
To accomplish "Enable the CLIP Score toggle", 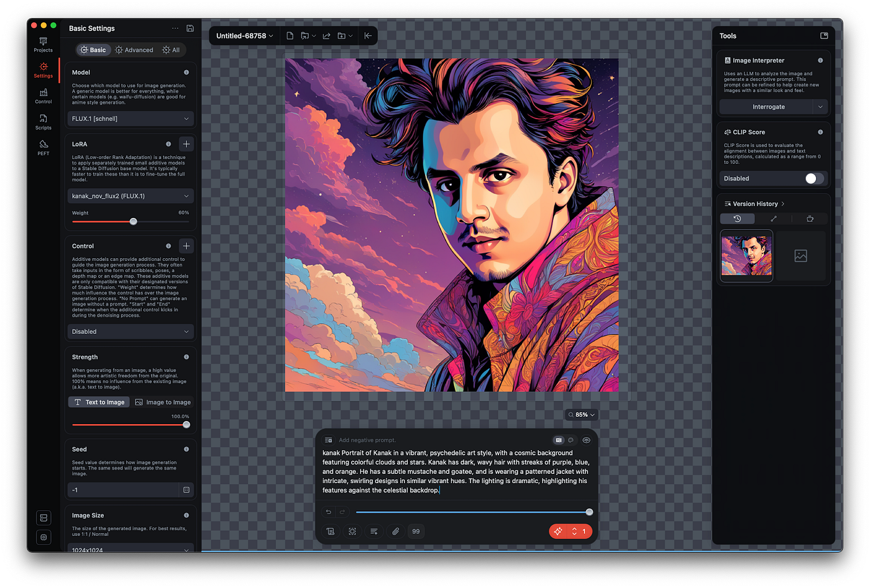I will pos(814,179).
